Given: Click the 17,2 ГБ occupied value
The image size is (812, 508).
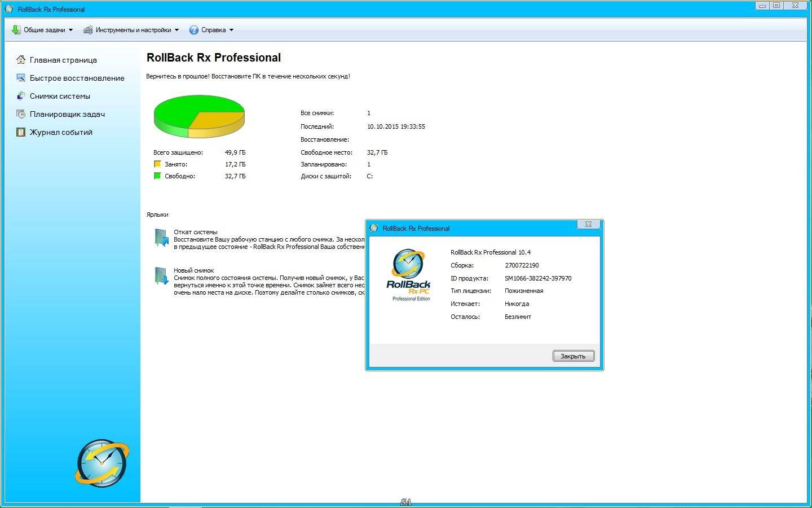Looking at the screenshot, I should tap(235, 164).
